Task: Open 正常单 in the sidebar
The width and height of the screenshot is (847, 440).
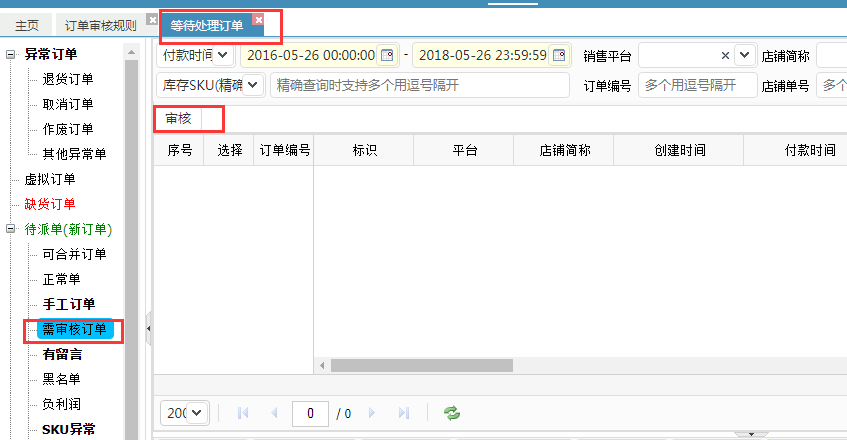Action: coord(62,279)
